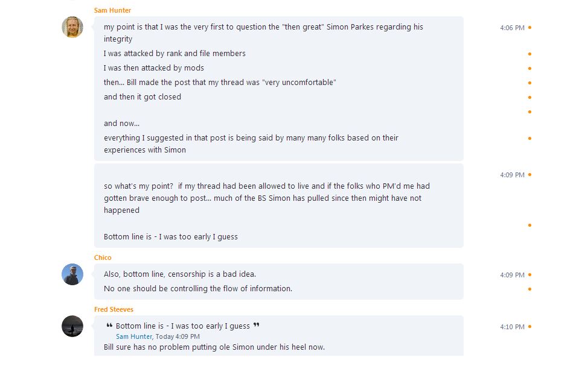Viewport: 588px width, 366px height.
Task: Open the Sam Hunter sender name at top
Action: coord(112,10)
